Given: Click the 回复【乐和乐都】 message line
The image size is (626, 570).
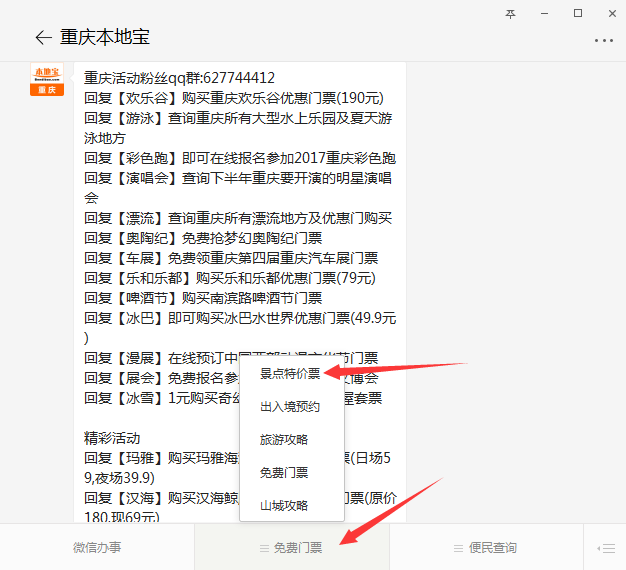Looking at the screenshot, I should [x=230, y=278].
